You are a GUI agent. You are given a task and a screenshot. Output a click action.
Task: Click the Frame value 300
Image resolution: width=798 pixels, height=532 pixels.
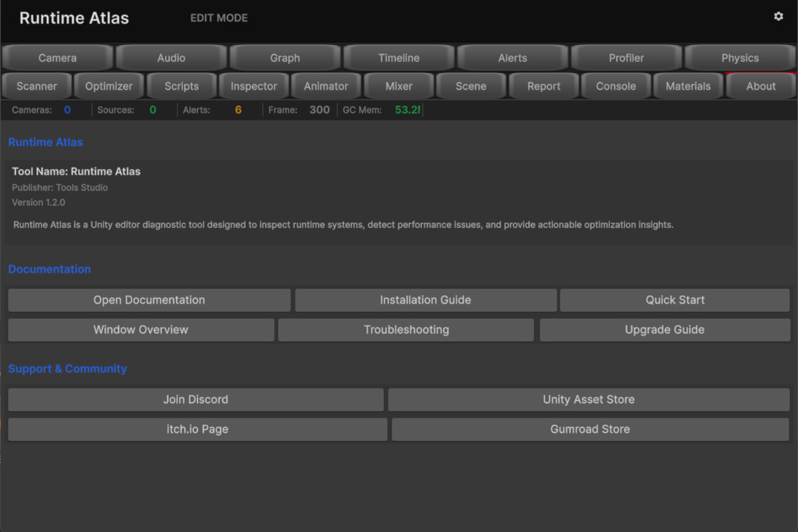(x=320, y=110)
